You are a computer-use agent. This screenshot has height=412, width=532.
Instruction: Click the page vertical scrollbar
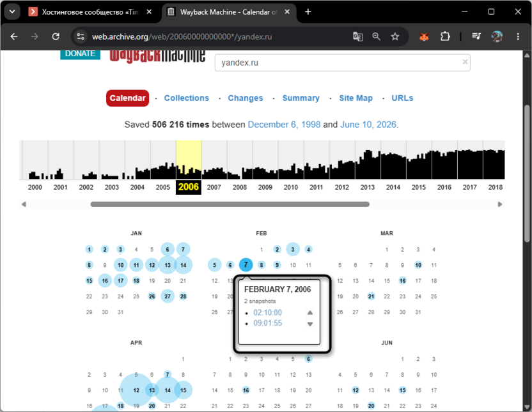[x=527, y=174]
